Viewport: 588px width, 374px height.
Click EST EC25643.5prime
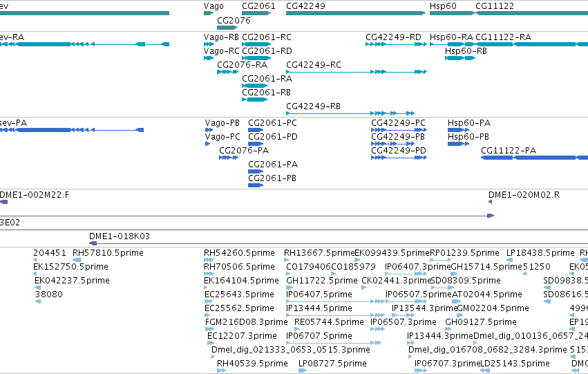[x=239, y=295]
